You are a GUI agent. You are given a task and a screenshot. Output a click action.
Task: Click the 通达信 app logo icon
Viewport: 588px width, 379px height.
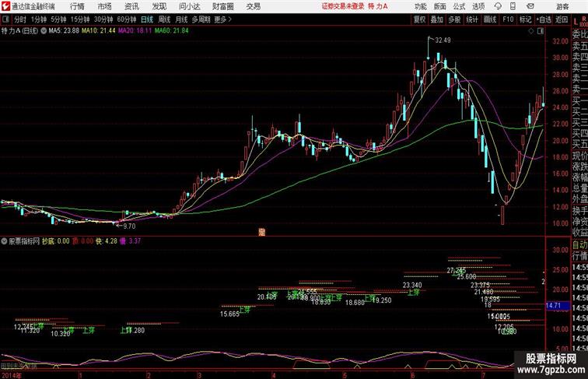coord(5,6)
